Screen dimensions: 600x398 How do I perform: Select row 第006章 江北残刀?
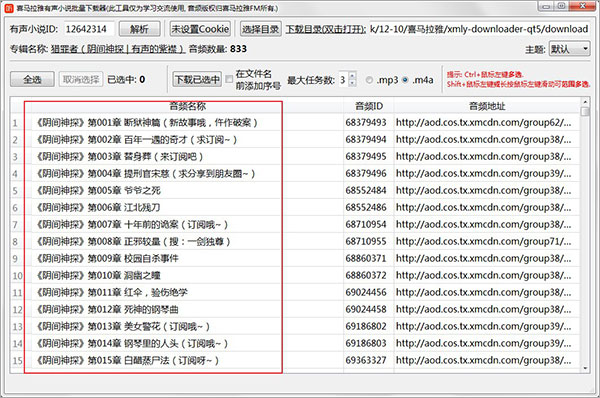pyautogui.click(x=188, y=207)
